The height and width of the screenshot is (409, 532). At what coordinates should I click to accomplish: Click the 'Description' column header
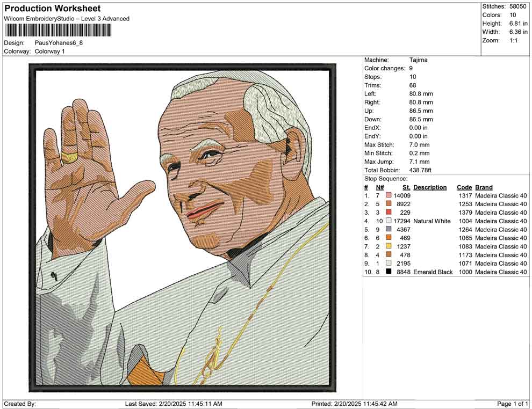[x=430, y=187]
